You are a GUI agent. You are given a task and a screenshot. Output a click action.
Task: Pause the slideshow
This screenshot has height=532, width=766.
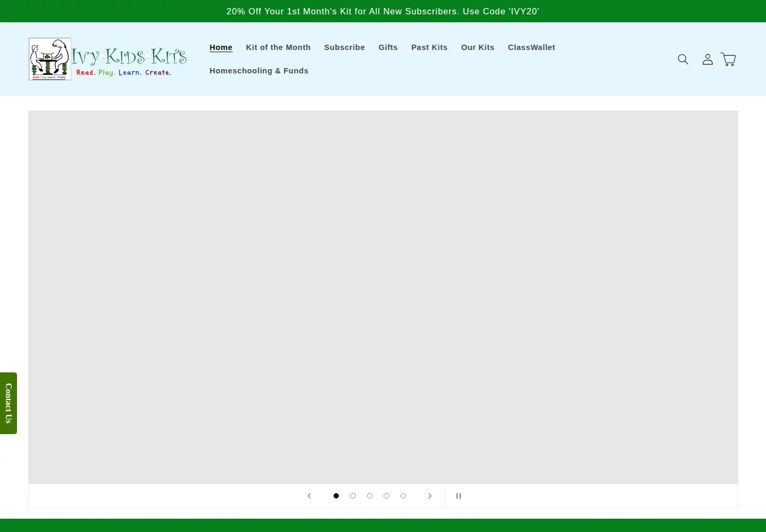click(x=459, y=496)
